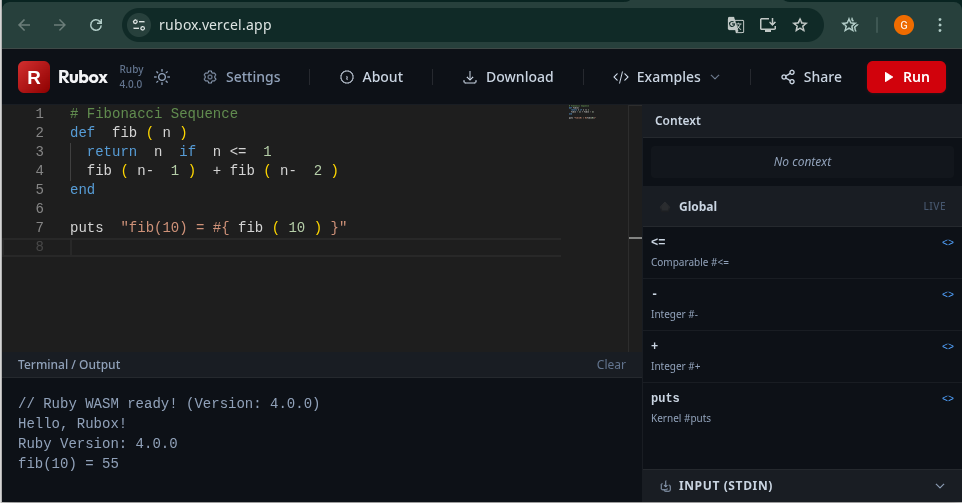This screenshot has height=503, width=962.
Task: Click the code icon beside Integer #-
Action: [x=947, y=294]
